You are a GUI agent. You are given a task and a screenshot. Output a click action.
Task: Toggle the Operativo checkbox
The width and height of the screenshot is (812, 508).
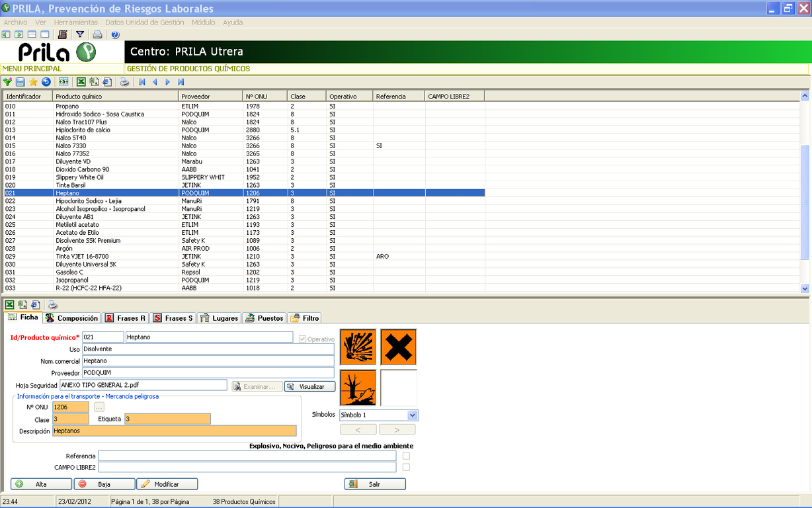tap(302, 339)
